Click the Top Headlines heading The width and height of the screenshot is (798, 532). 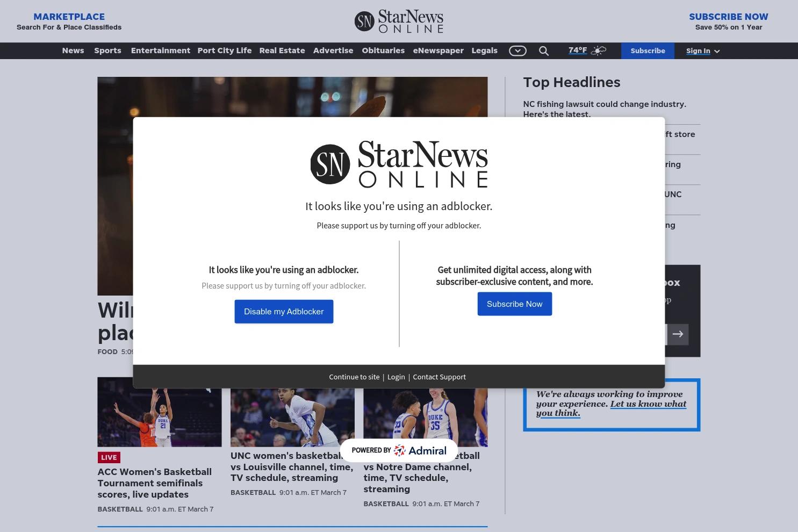tap(572, 82)
